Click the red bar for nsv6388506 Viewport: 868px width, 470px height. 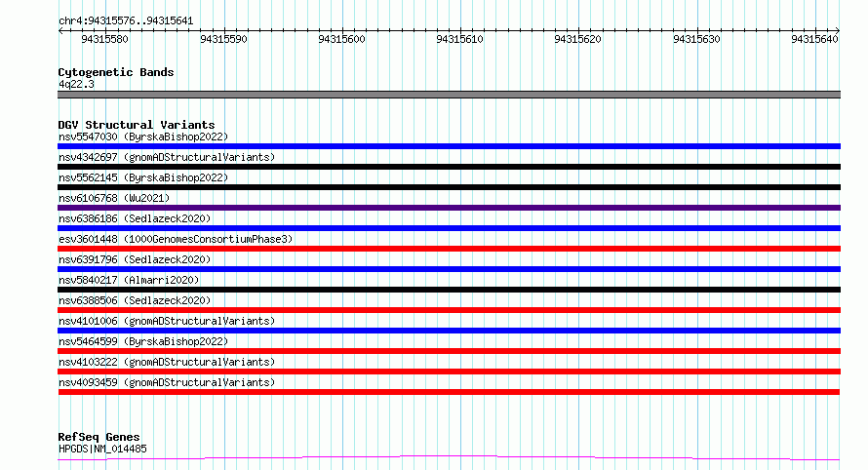(x=449, y=310)
